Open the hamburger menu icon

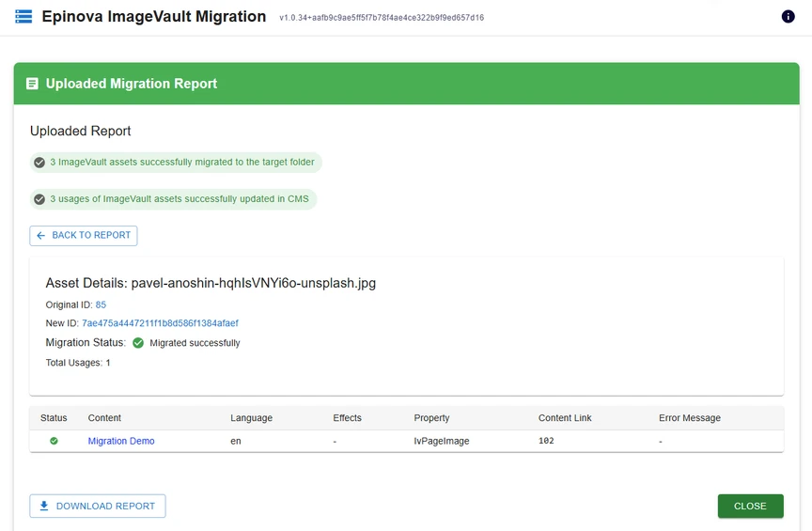tap(23, 17)
